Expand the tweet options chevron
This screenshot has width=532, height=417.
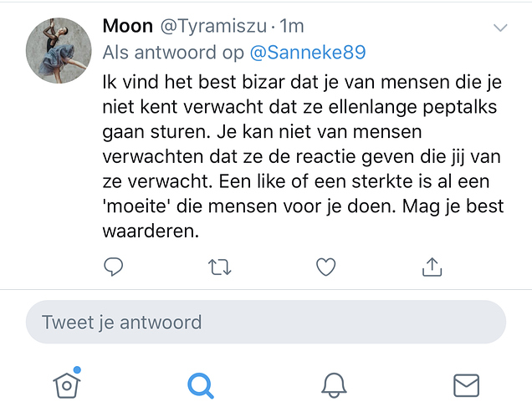coord(500,28)
